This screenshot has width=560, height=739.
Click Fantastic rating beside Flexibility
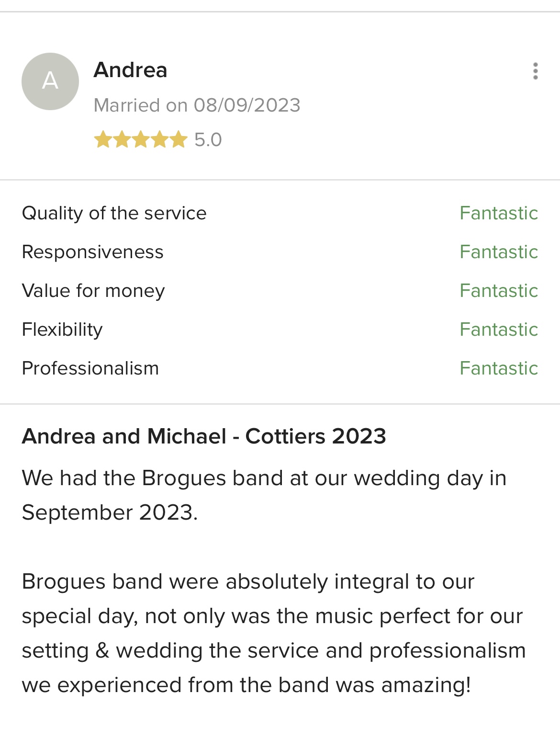click(499, 330)
